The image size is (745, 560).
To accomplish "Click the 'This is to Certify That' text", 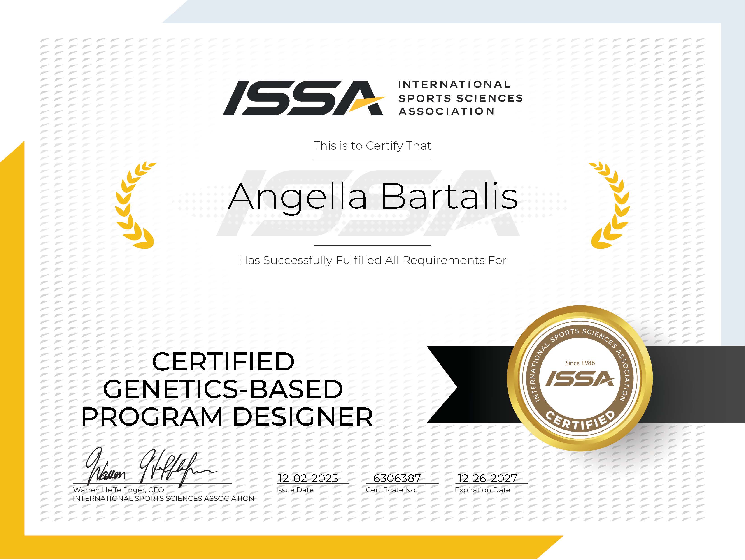I will (372, 146).
